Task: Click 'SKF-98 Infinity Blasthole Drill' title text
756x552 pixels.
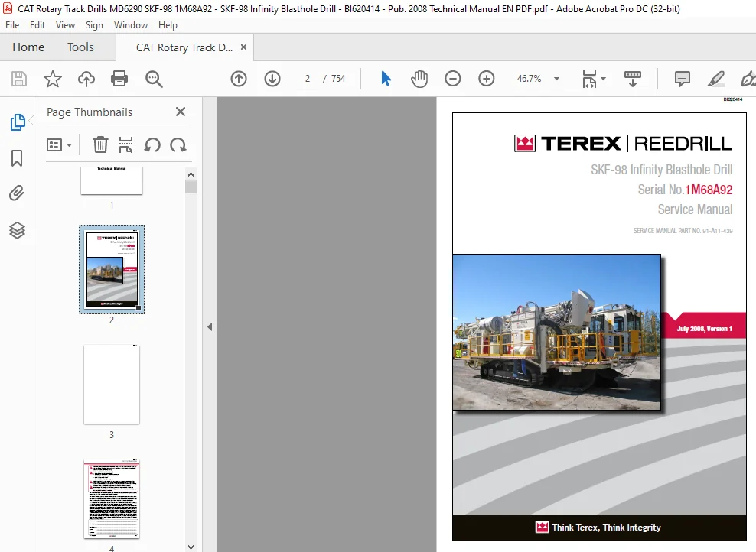Action: 661,170
